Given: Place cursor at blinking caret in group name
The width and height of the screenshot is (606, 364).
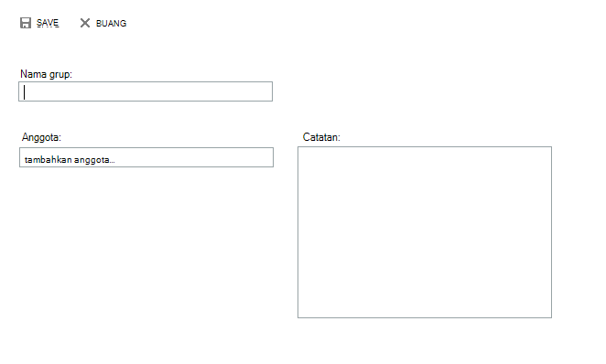Looking at the screenshot, I should coord(25,92).
